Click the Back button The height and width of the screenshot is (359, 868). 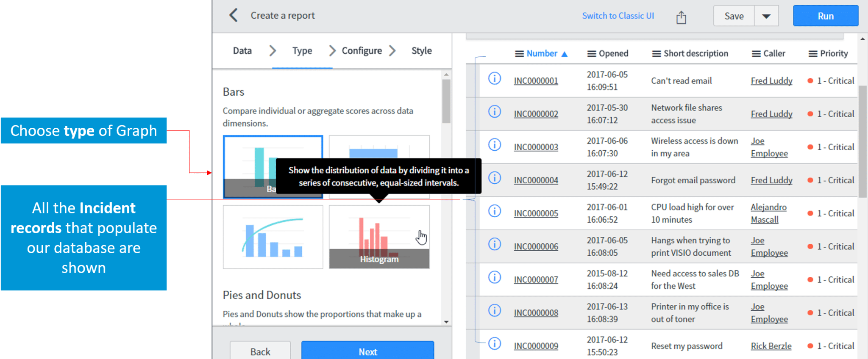point(260,351)
